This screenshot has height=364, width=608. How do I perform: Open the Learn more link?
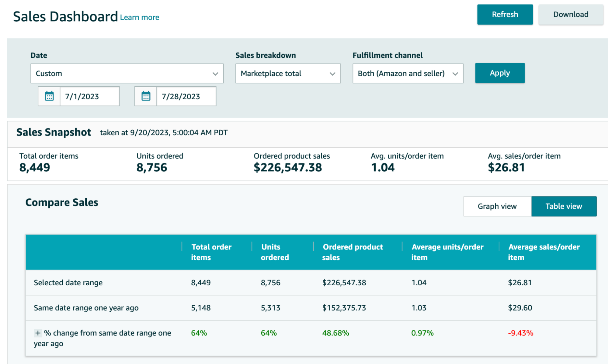coord(139,17)
